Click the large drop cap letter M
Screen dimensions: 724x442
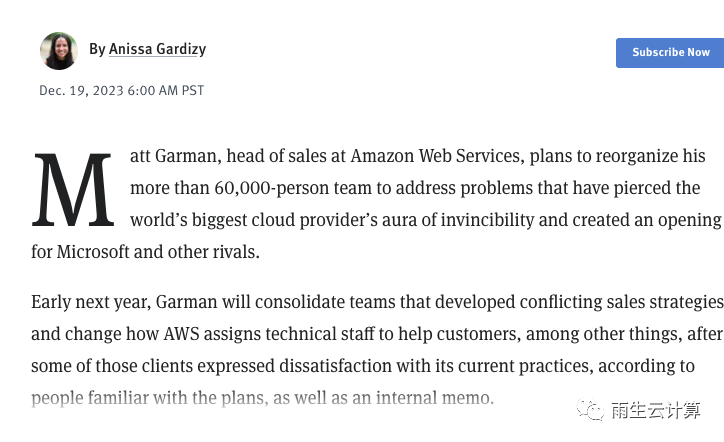tap(73, 190)
